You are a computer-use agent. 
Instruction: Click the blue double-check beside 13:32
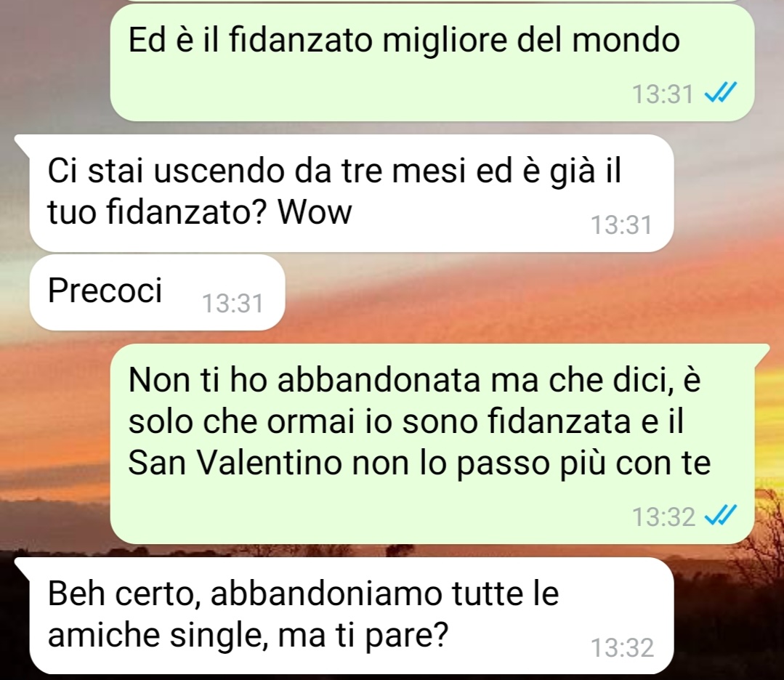[x=721, y=515]
